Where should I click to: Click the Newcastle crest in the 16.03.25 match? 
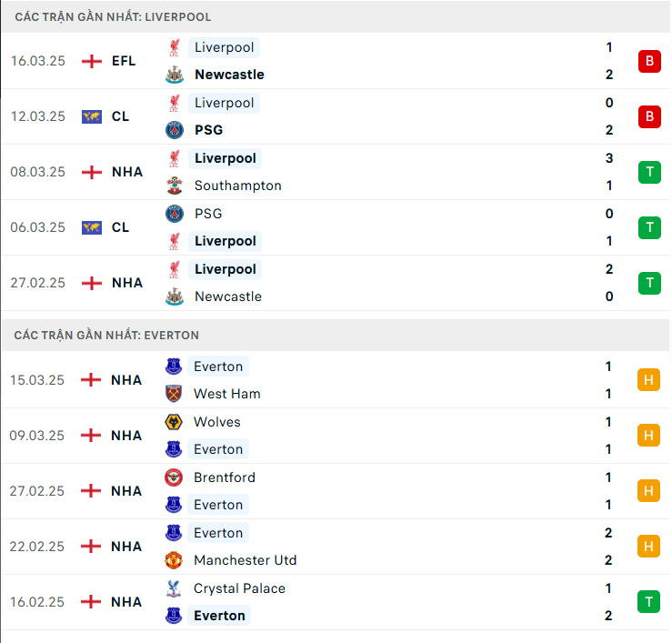coord(175,75)
